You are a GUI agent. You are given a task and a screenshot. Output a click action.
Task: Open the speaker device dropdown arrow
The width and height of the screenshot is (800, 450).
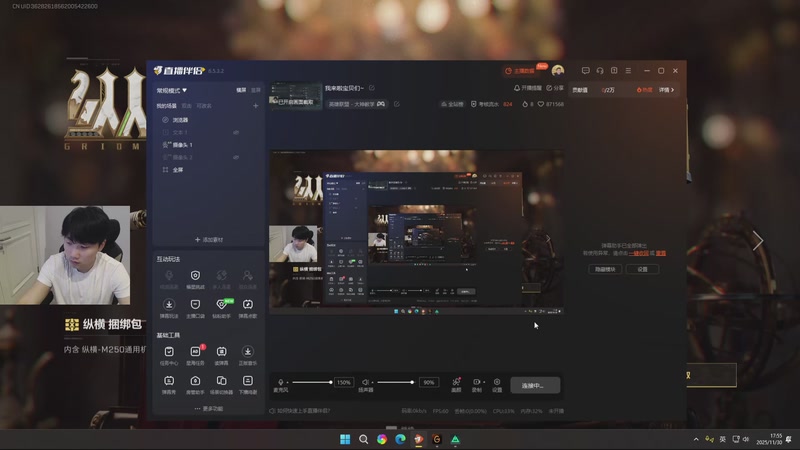click(x=372, y=382)
